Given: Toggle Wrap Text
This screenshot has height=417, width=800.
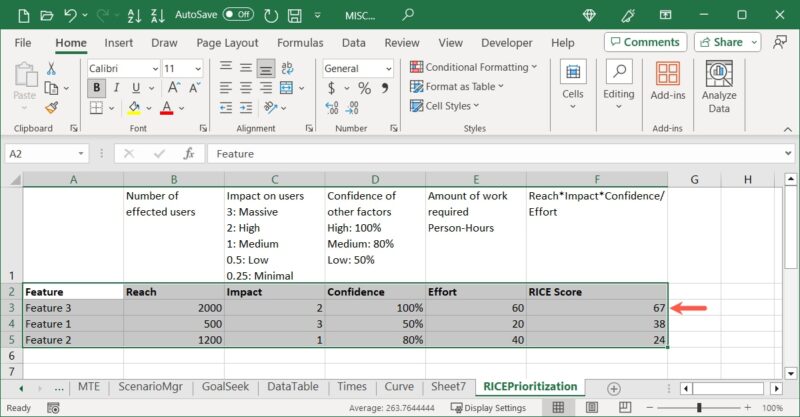Looking at the screenshot, I should pyautogui.click(x=287, y=68).
